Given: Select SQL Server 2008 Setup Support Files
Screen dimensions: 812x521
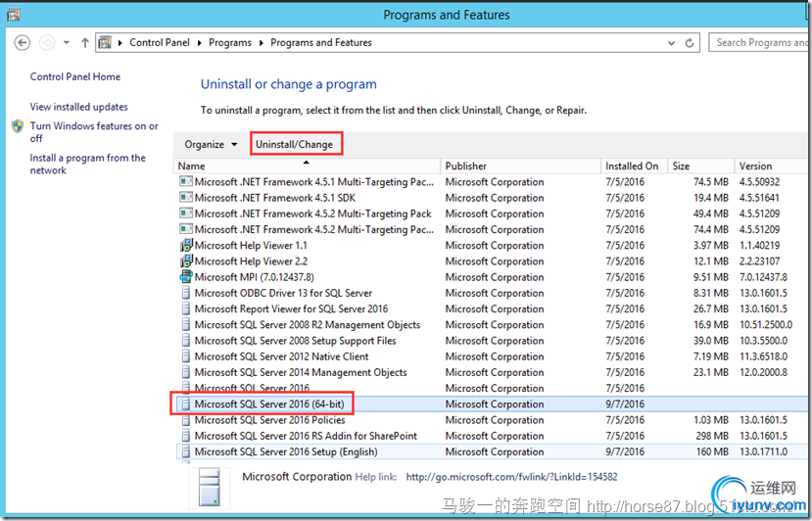Looking at the screenshot, I should (x=491, y=341).
